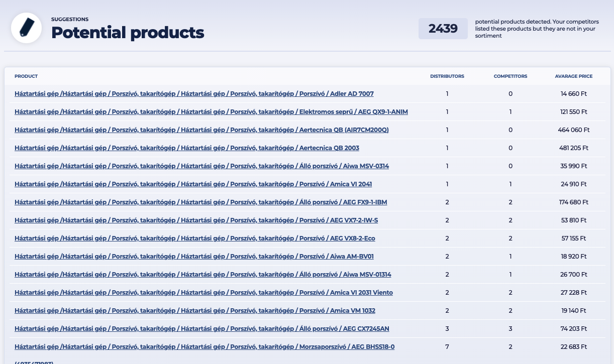614x364 pixels.
Task: Click the DISTRIBUTORS column header
Action: [x=447, y=76]
